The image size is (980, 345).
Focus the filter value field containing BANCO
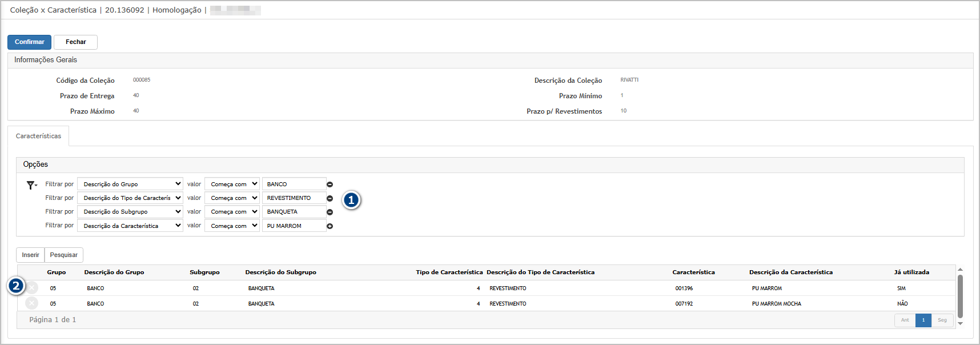[294, 184]
